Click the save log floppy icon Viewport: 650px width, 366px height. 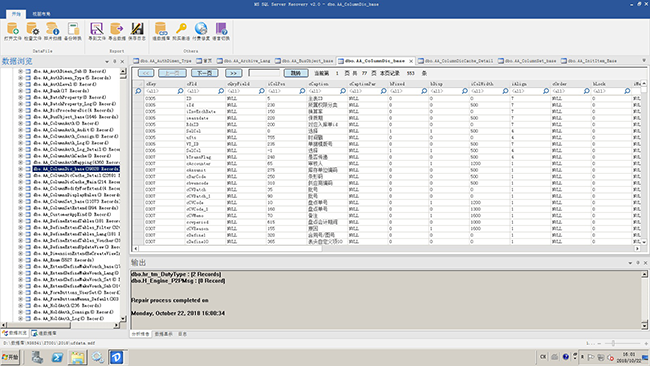(x=137, y=29)
